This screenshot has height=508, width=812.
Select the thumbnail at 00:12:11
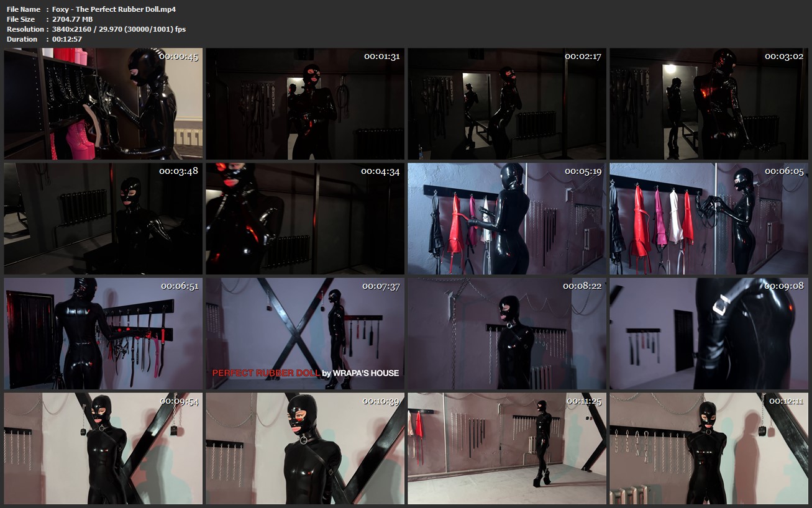pyautogui.click(x=709, y=448)
